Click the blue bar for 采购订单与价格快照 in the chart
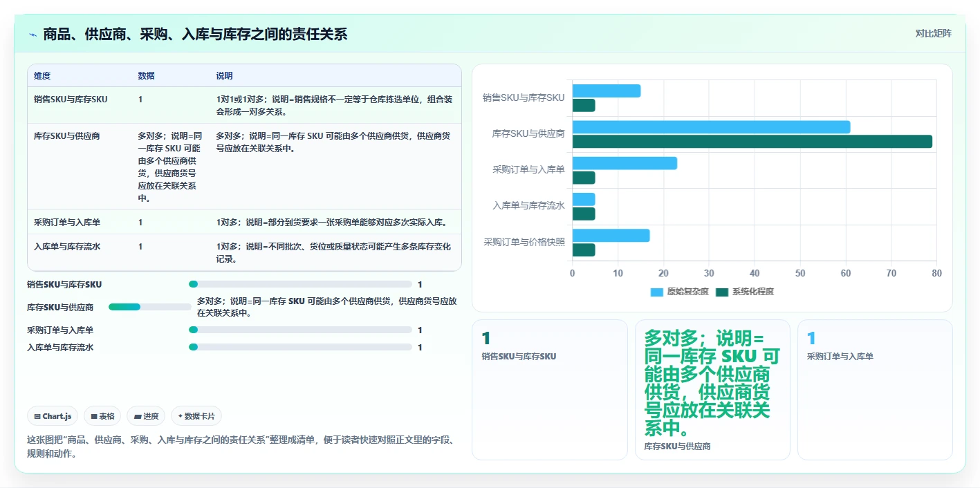The height and width of the screenshot is (488, 980). (x=611, y=236)
